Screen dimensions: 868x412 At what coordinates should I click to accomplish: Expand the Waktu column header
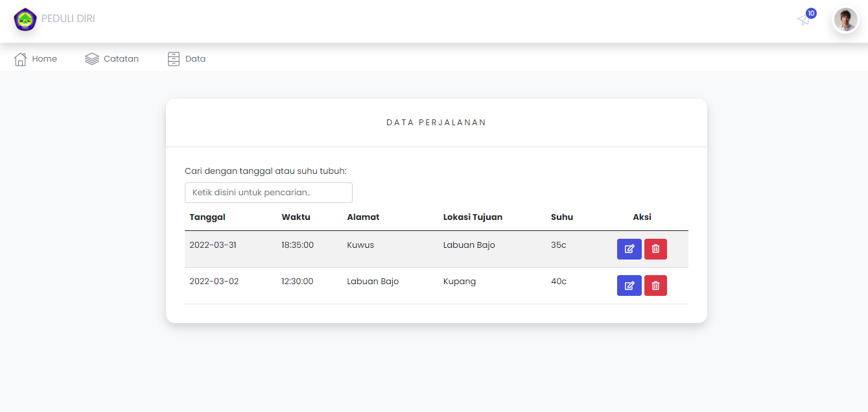[296, 217]
